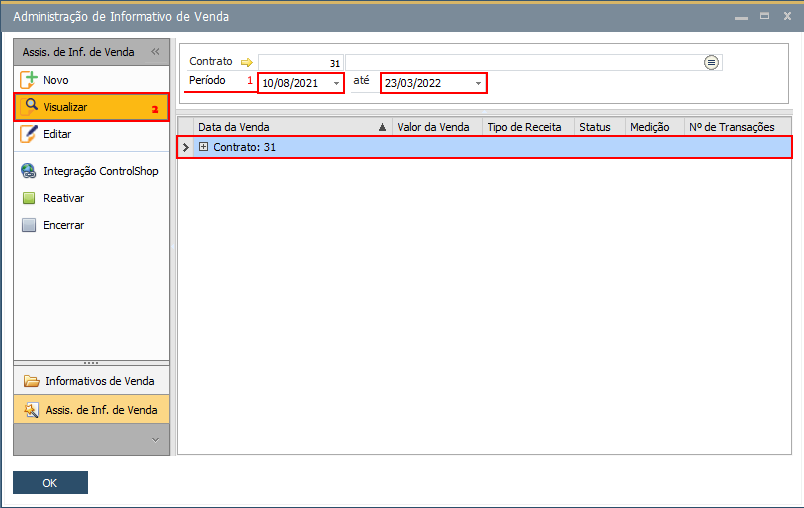Screen dimensions: 804x508
Task: Click the Integração ControlShop globe icon
Action: pyautogui.click(x=29, y=171)
